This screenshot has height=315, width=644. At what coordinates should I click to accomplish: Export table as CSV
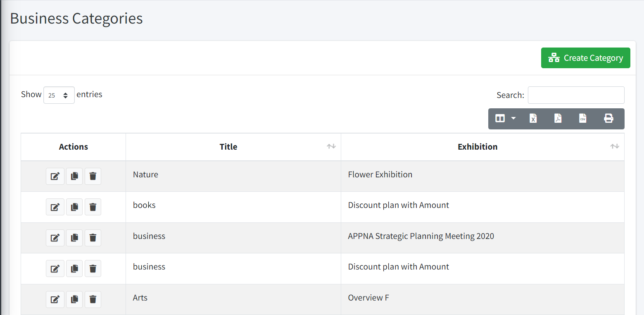[x=582, y=119]
